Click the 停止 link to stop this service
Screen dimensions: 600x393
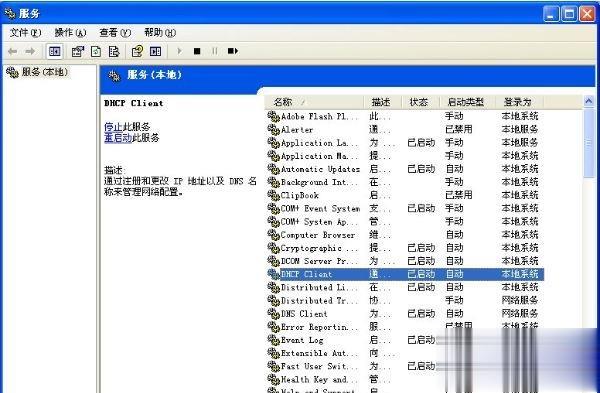(113, 127)
